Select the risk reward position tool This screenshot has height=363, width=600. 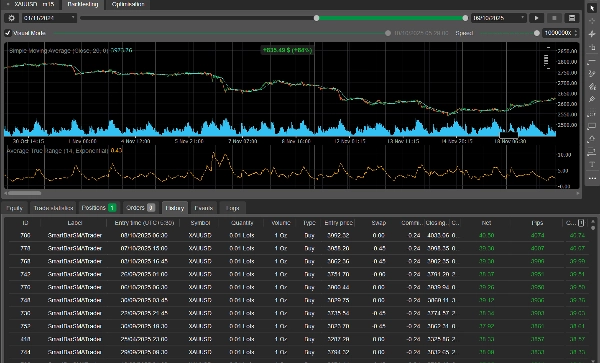[x=592, y=152]
